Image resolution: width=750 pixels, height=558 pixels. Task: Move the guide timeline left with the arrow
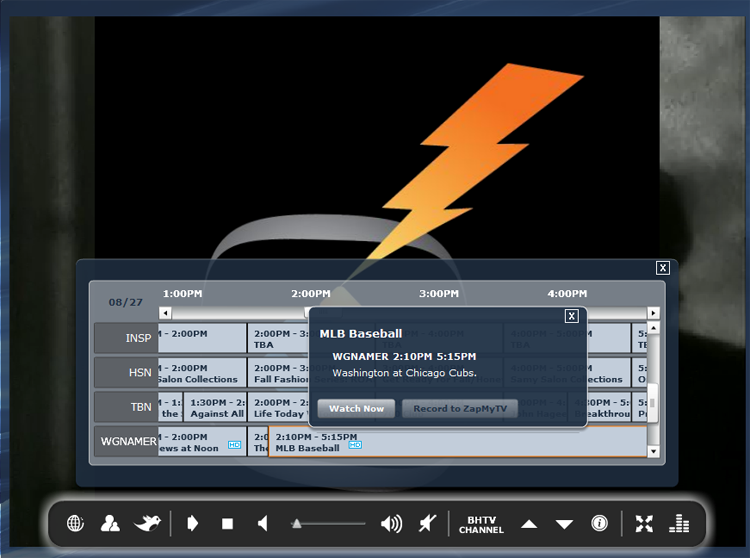pyautogui.click(x=165, y=313)
